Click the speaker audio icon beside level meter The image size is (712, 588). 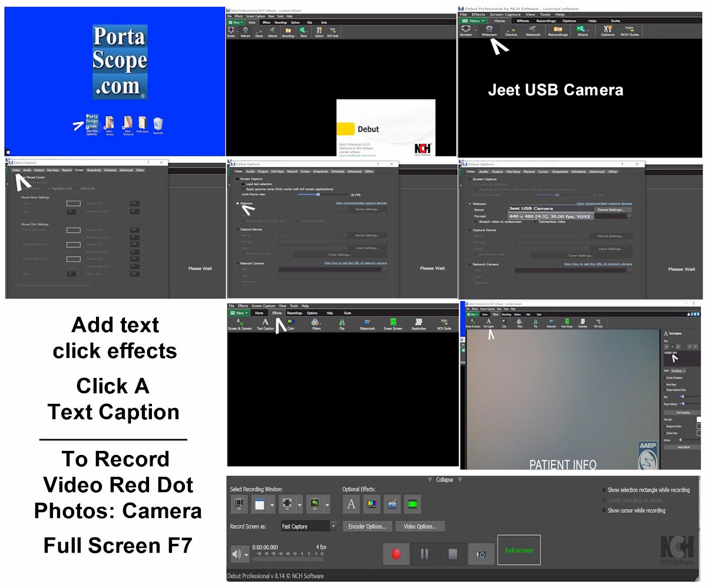click(x=237, y=554)
